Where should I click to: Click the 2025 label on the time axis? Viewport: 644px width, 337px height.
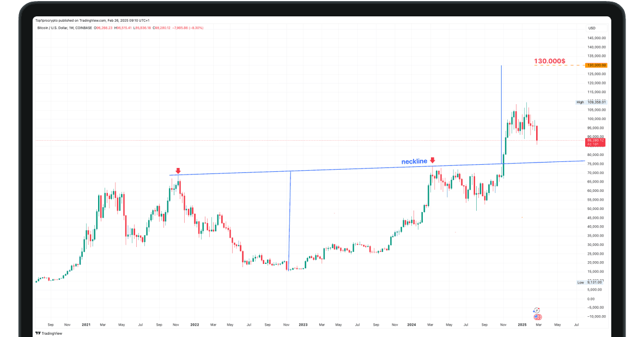[x=521, y=324]
